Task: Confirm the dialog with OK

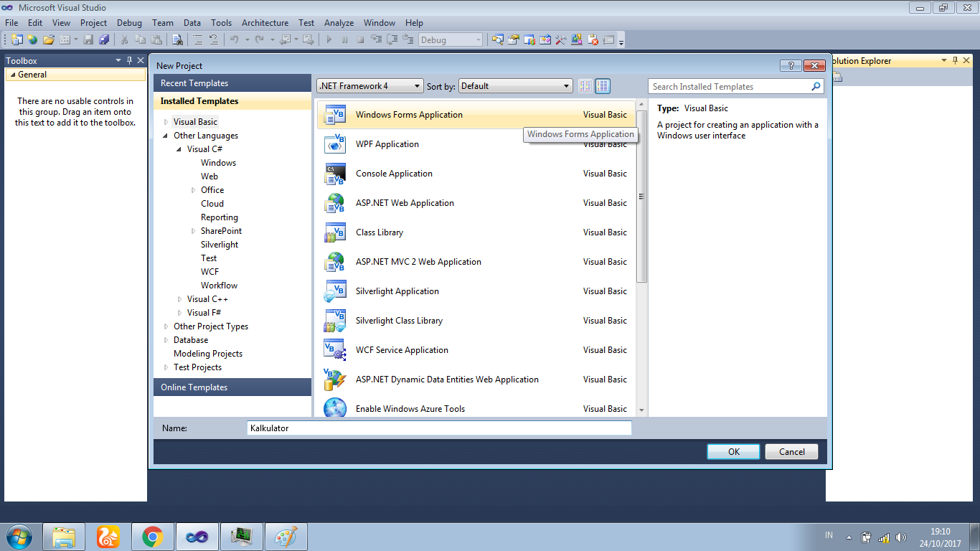Action: tap(733, 452)
